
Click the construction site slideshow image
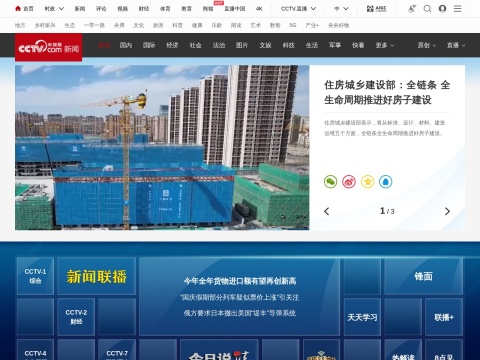tap(162, 147)
